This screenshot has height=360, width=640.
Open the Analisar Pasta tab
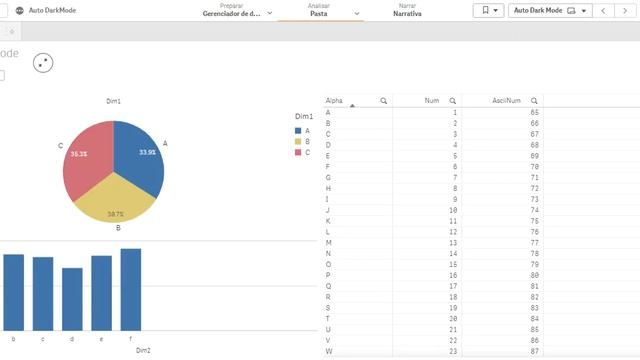pos(319,10)
